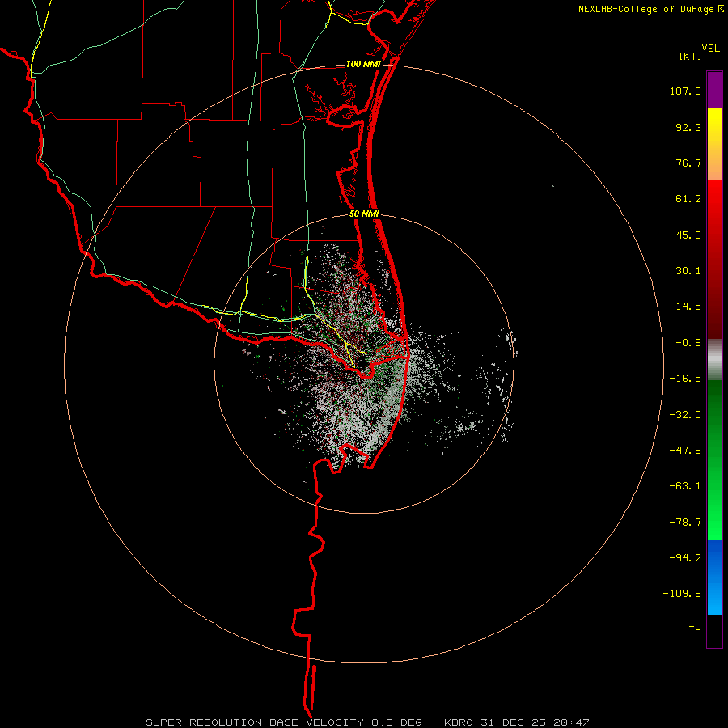The width and height of the screenshot is (728, 728).
Task: Click the purple segment of the velocity color bar
Action: [x=714, y=90]
